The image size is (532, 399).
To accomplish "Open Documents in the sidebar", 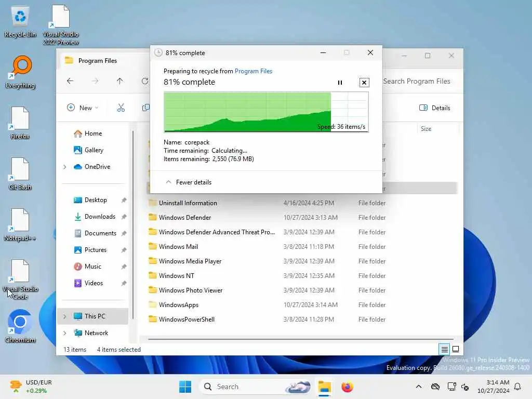I will pos(96,233).
